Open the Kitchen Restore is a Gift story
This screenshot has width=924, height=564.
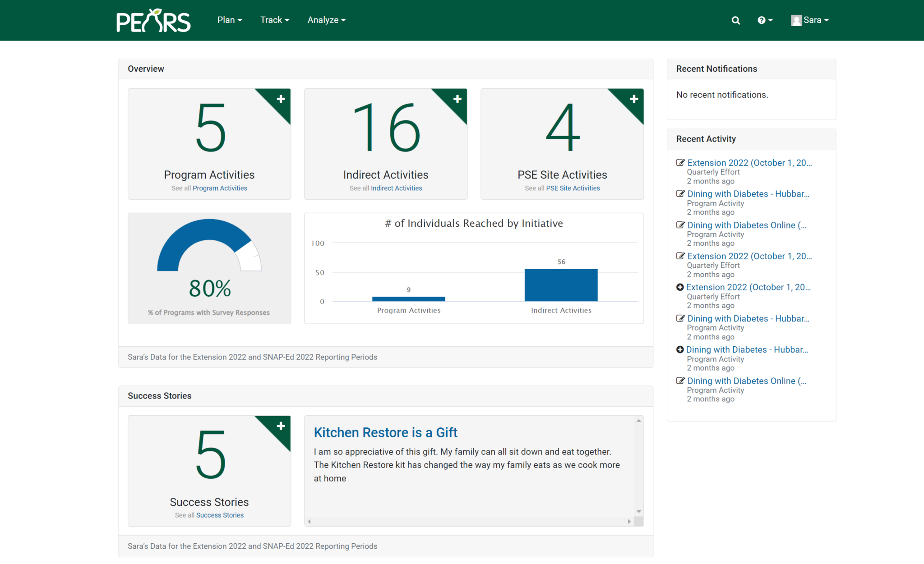(385, 432)
